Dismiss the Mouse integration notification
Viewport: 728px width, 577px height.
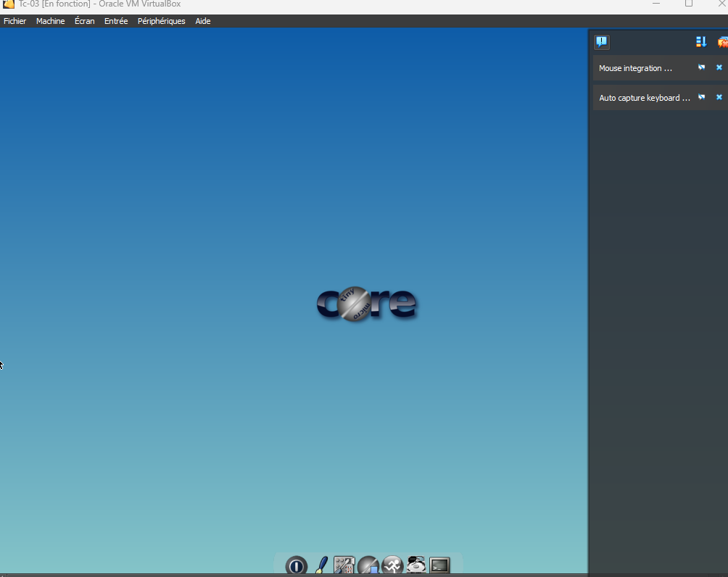point(719,67)
